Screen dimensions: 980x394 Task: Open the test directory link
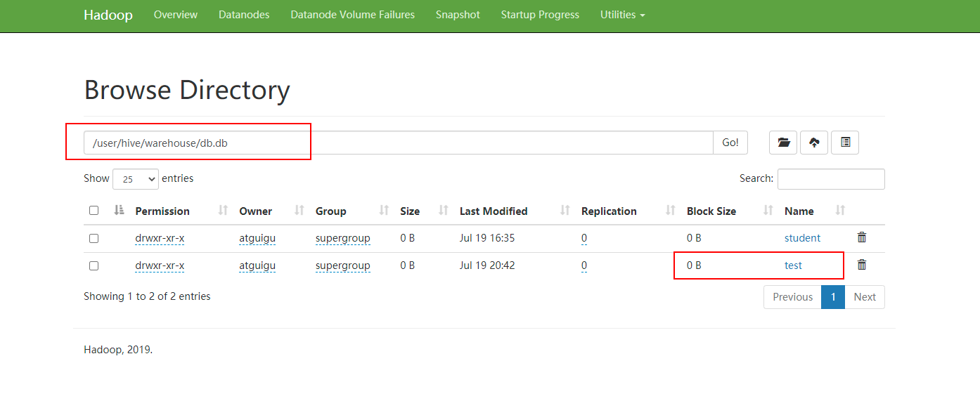793,265
